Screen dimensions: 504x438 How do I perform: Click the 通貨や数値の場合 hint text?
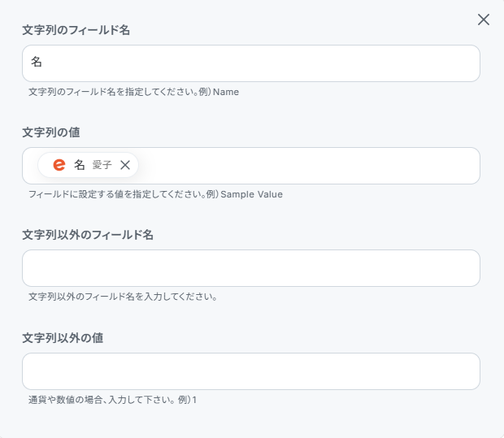coord(112,400)
